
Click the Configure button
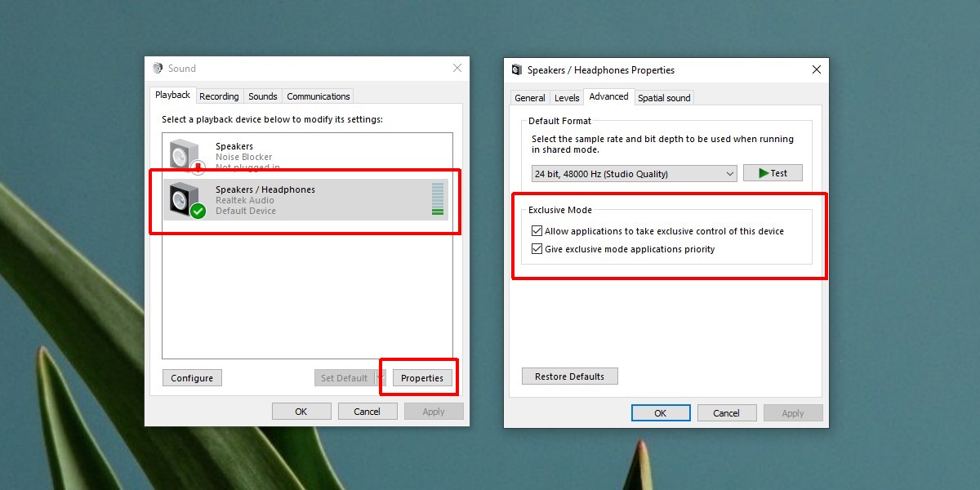tap(193, 378)
